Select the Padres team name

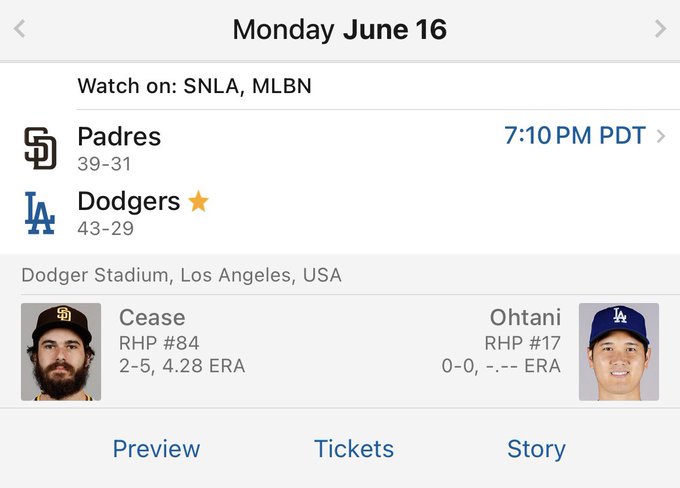(x=119, y=137)
